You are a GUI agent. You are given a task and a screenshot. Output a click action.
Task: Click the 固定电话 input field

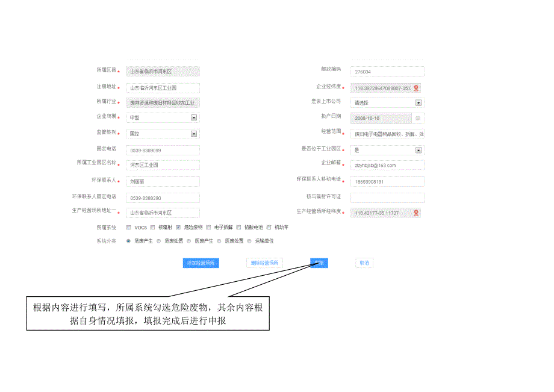pyautogui.click(x=163, y=151)
